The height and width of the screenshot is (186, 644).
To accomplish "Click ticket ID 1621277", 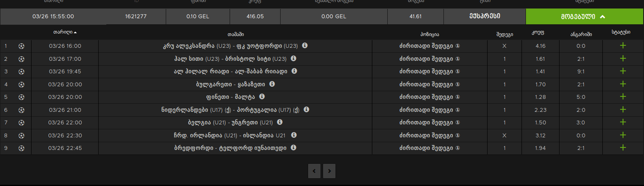I will (136, 17).
